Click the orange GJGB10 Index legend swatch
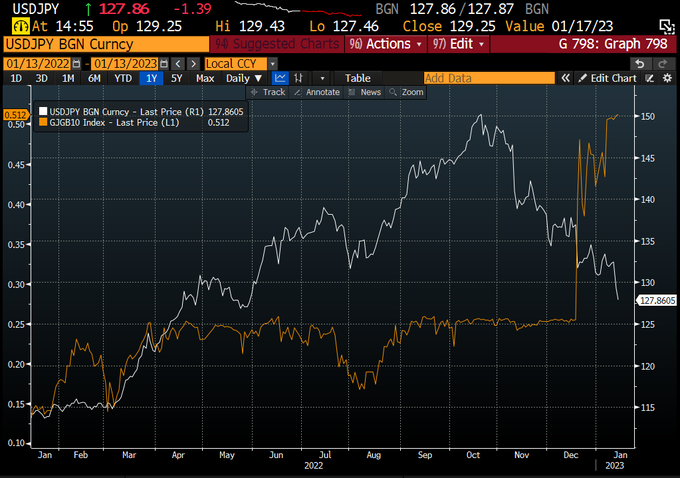Screen dimensions: 680x478 [42, 122]
